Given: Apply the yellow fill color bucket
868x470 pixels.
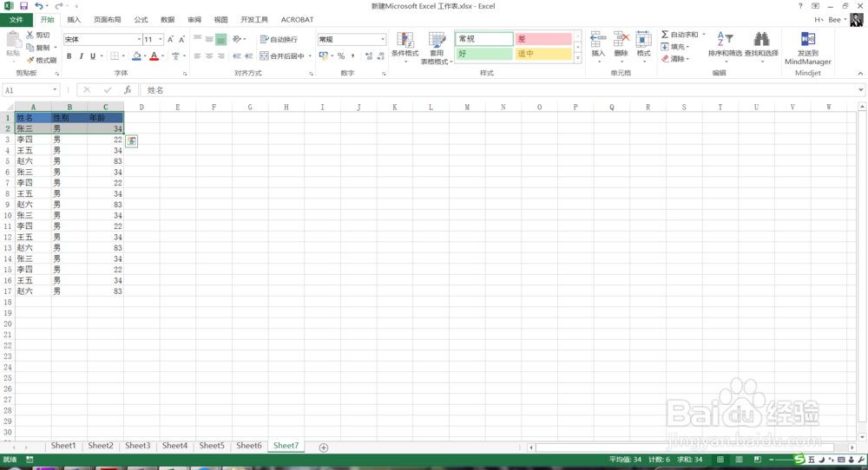Looking at the screenshot, I should pyautogui.click(x=136, y=55).
